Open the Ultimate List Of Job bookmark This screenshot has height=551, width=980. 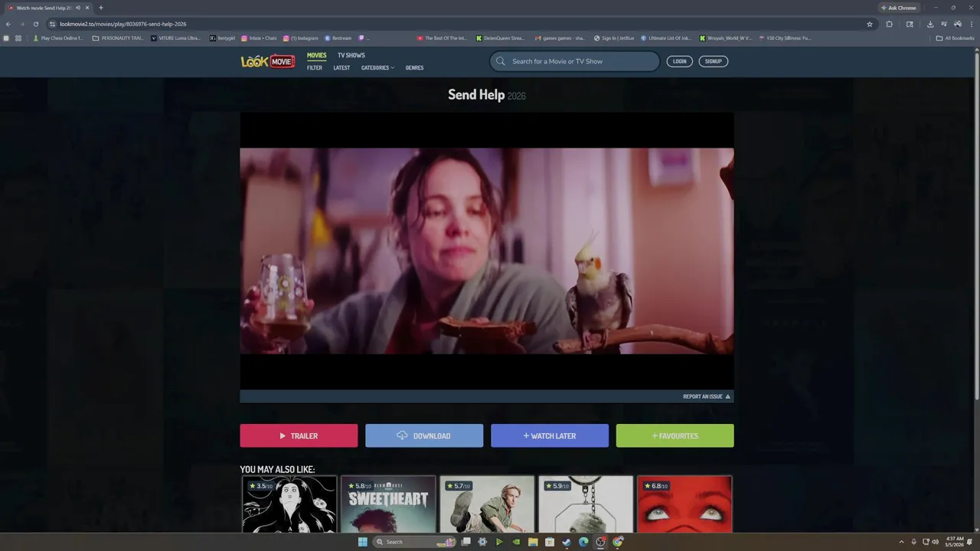(665, 37)
